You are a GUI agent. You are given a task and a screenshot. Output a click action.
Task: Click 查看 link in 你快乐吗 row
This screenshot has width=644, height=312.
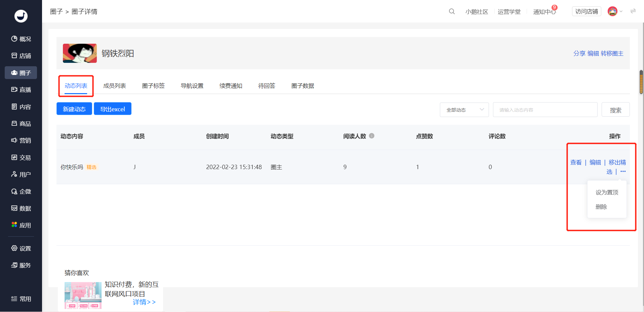pyautogui.click(x=576, y=162)
